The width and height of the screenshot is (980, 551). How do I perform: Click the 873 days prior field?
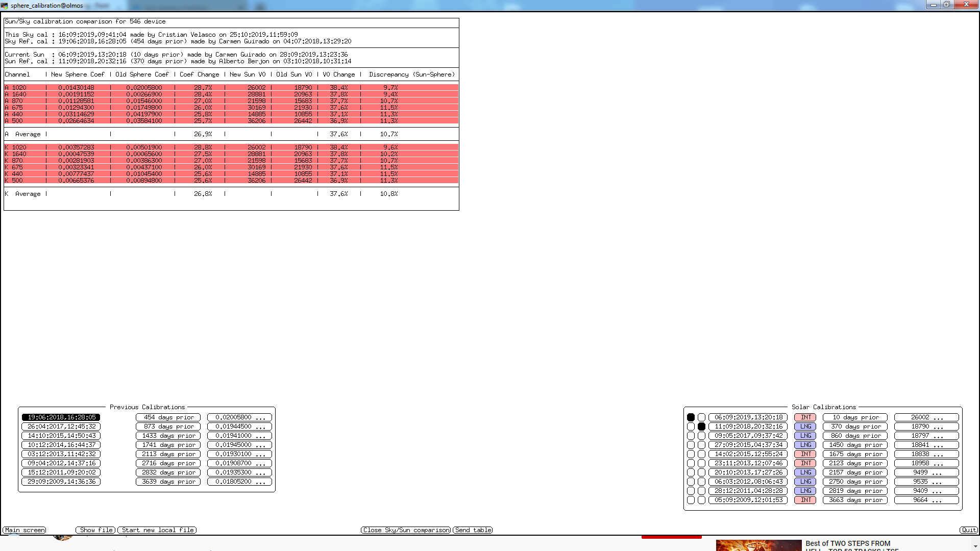point(168,427)
